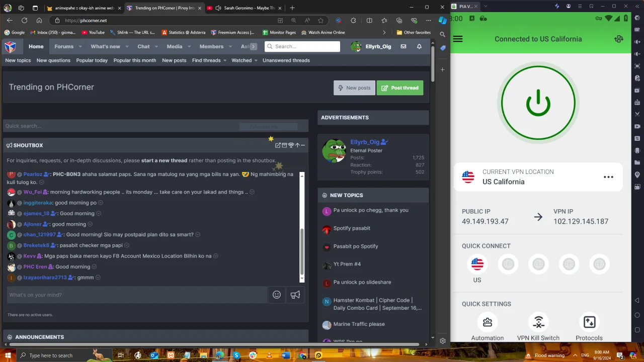This screenshot has height=362, width=644.
Task: Open server list icon in PIA header
Action: pos(619,39)
